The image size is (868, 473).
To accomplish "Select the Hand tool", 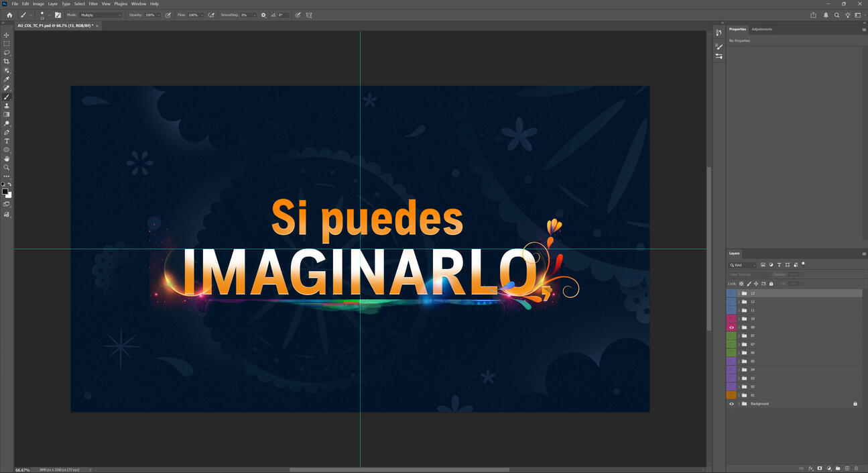I will (x=7, y=159).
